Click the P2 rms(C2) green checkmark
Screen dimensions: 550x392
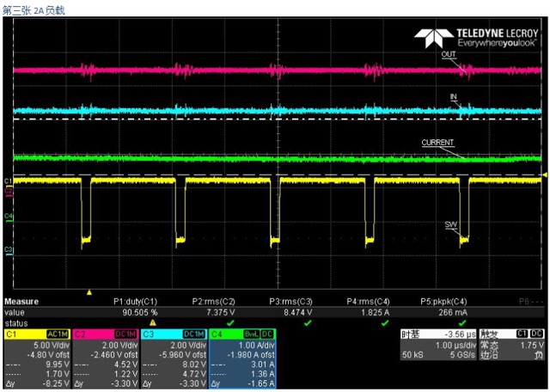click(230, 322)
